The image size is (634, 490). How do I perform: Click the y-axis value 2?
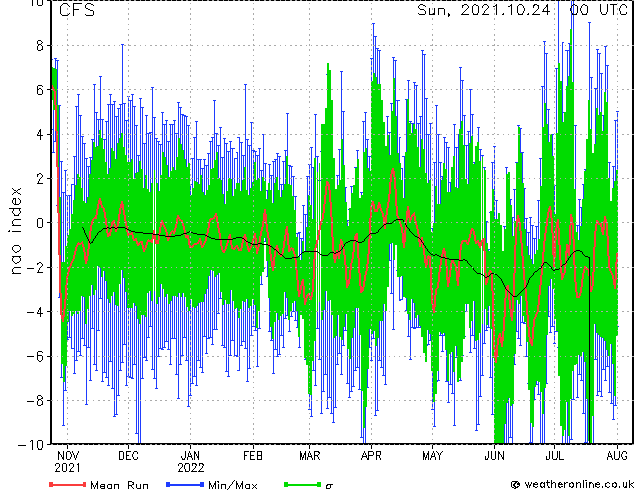(40, 179)
